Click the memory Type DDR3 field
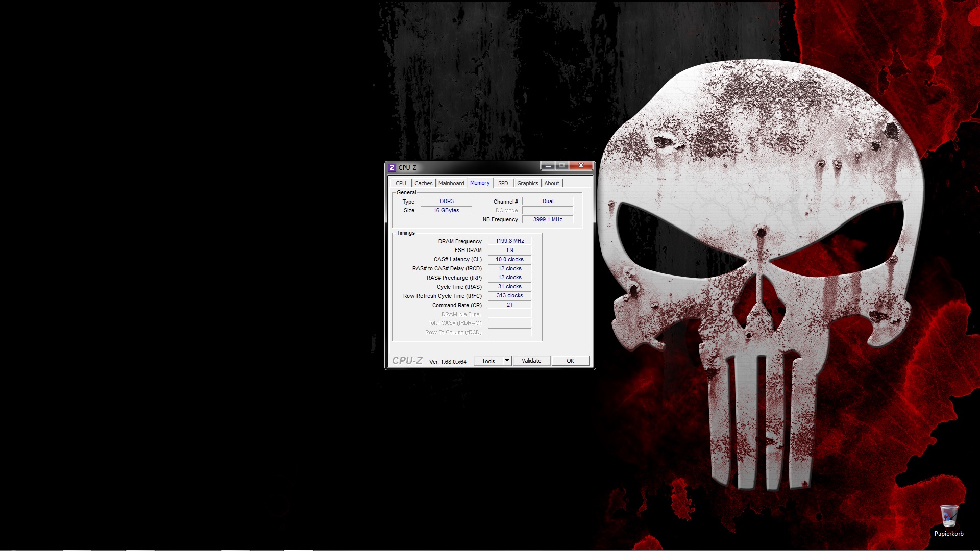This screenshot has height=551, width=980. click(446, 201)
